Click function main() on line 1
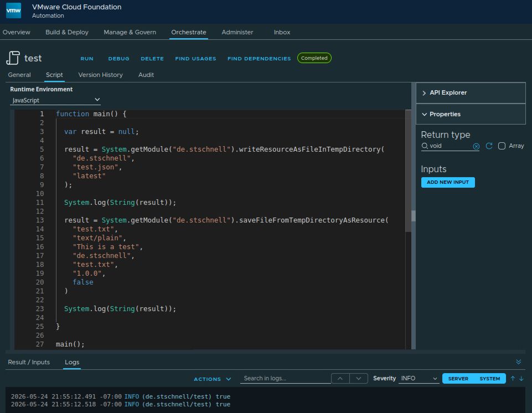532x413 pixels. (91, 113)
